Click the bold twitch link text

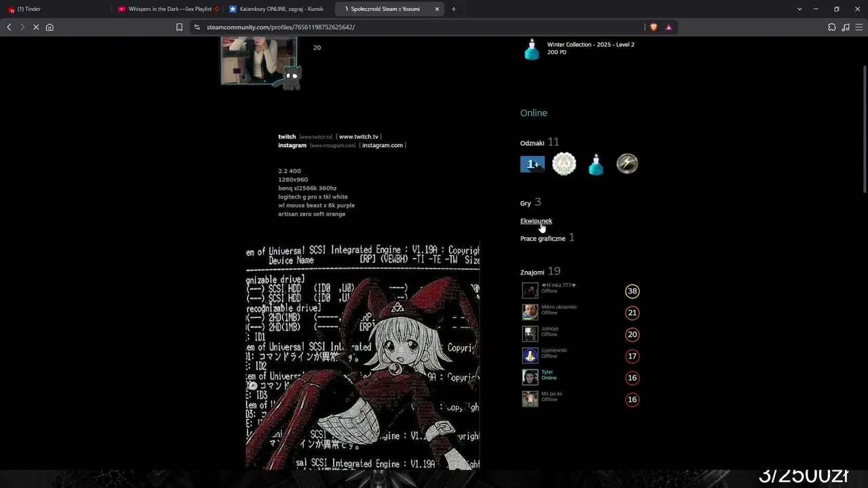pos(287,137)
